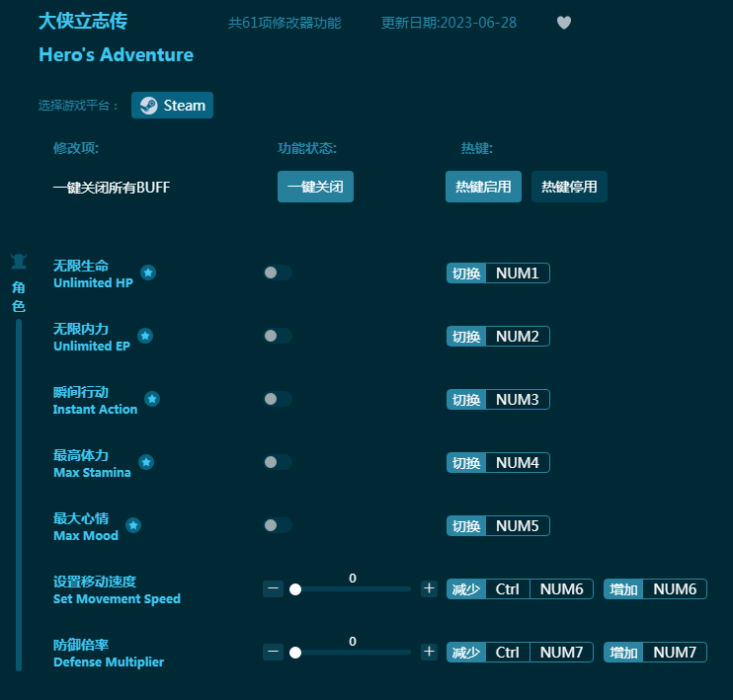Click plus button for Set Movement Speed

[x=429, y=588]
